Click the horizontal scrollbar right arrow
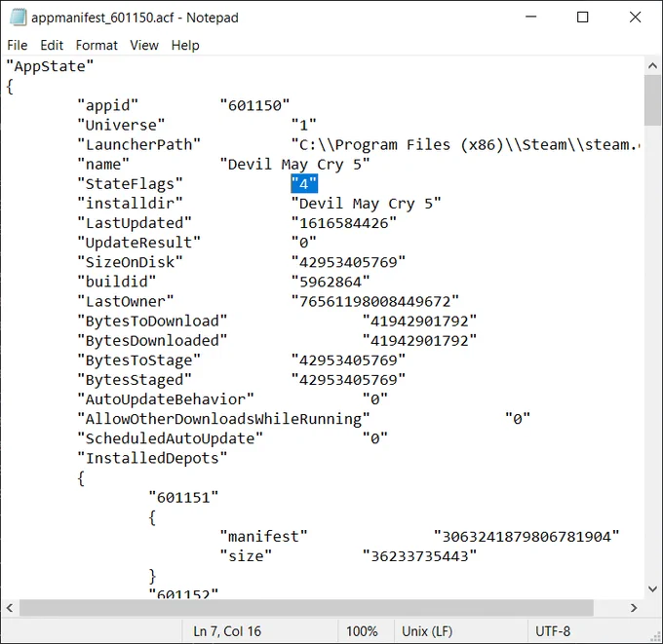 (634, 608)
